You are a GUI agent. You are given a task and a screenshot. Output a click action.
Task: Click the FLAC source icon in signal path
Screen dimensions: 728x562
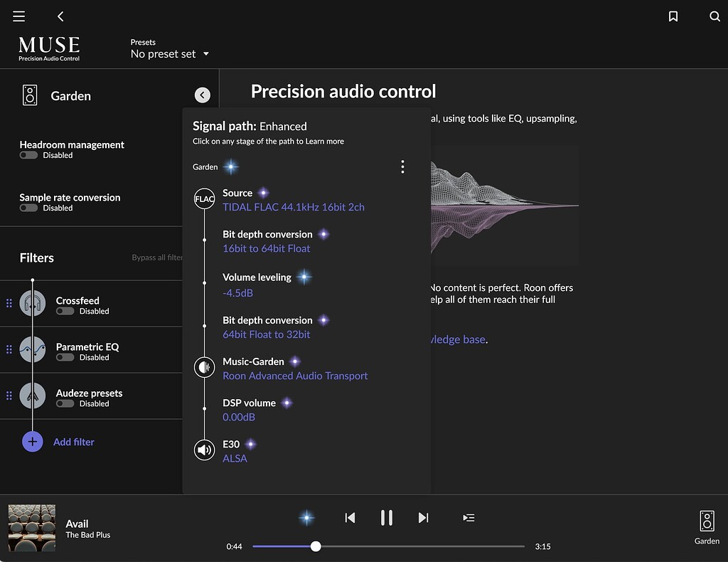[x=204, y=198]
